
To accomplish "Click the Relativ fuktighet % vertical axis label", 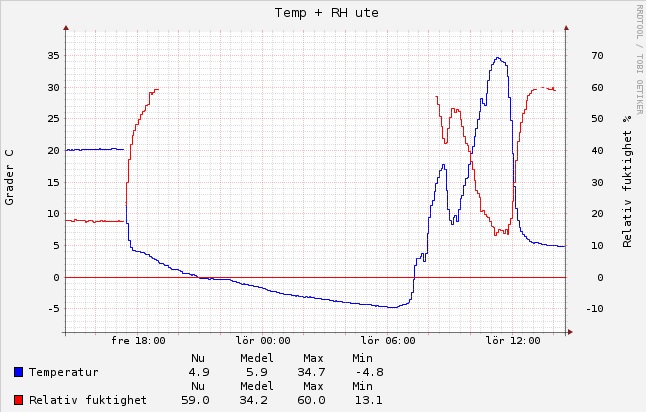I will 628,180.
